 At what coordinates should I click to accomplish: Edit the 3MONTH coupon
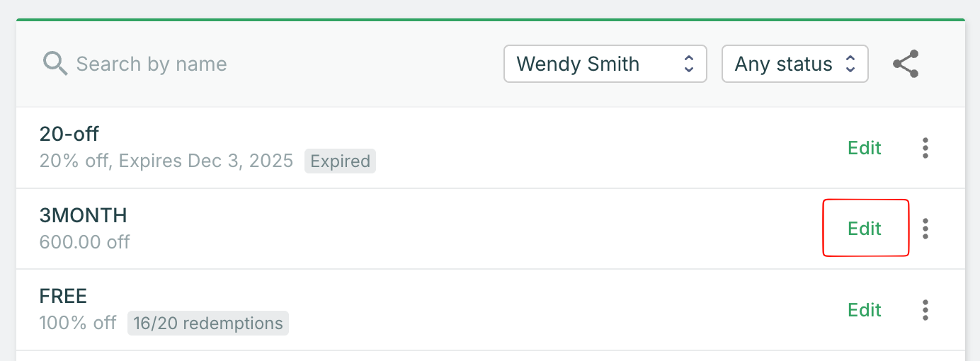point(865,229)
